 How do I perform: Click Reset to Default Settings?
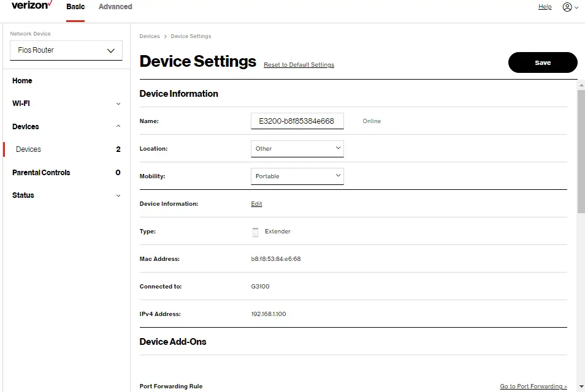pos(299,64)
